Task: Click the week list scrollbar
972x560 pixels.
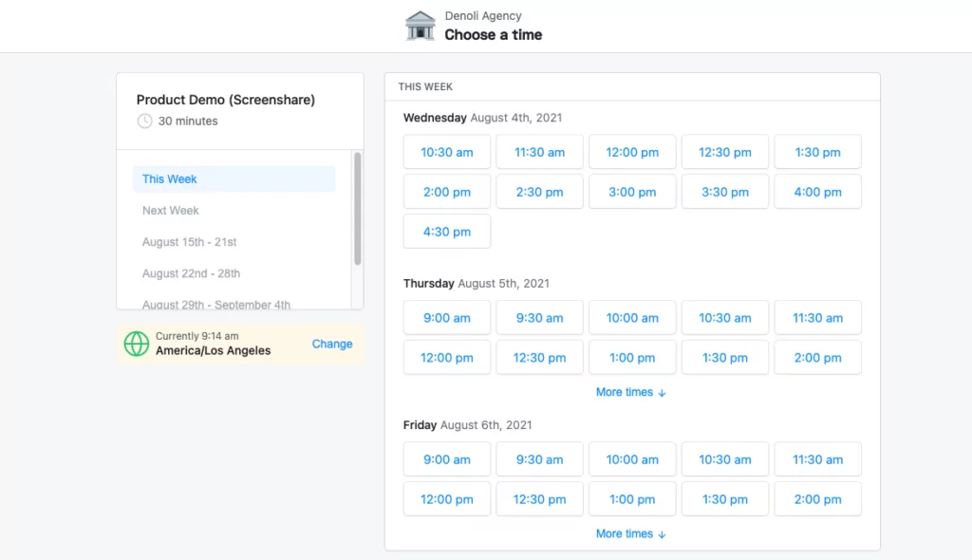Action: click(x=358, y=209)
